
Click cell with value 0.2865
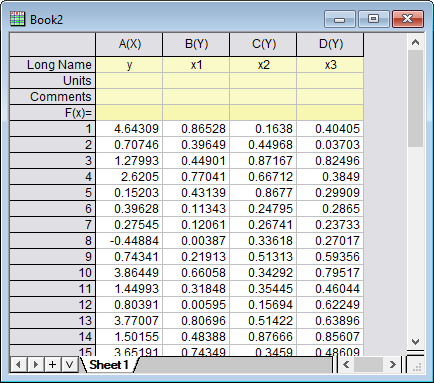pyautogui.click(x=330, y=209)
